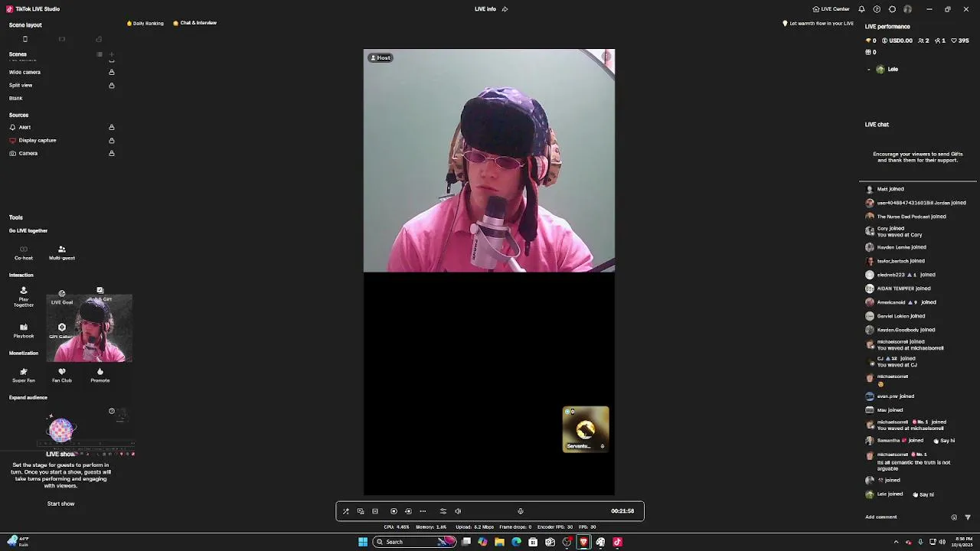Image resolution: width=980 pixels, height=551 pixels.
Task: Select the landscape scene layout
Action: coord(62,39)
